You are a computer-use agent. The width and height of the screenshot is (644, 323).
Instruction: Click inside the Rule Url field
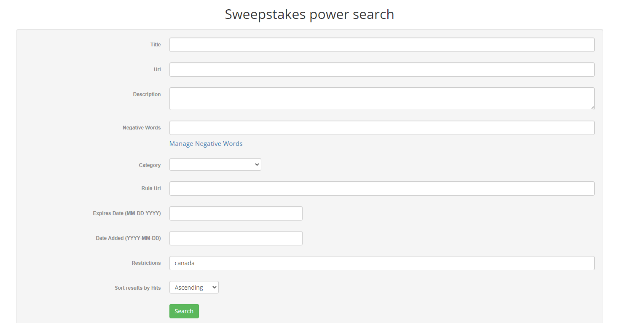point(382,188)
